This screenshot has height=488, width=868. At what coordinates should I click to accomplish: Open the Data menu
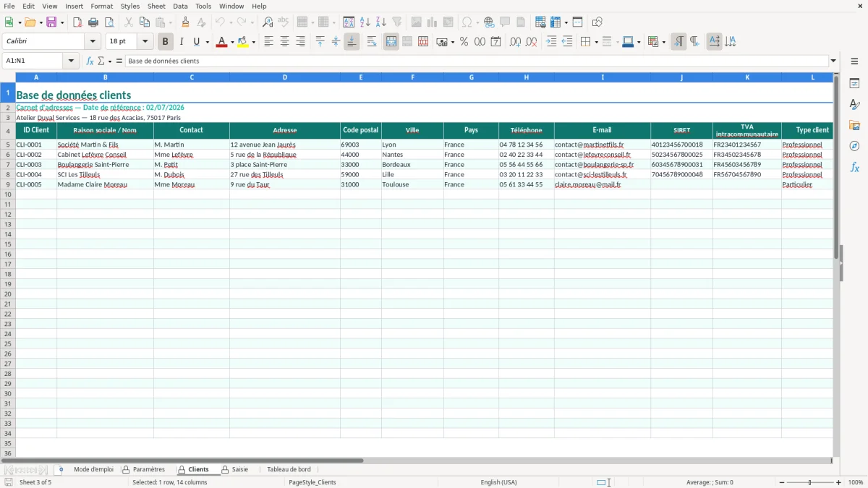point(180,6)
